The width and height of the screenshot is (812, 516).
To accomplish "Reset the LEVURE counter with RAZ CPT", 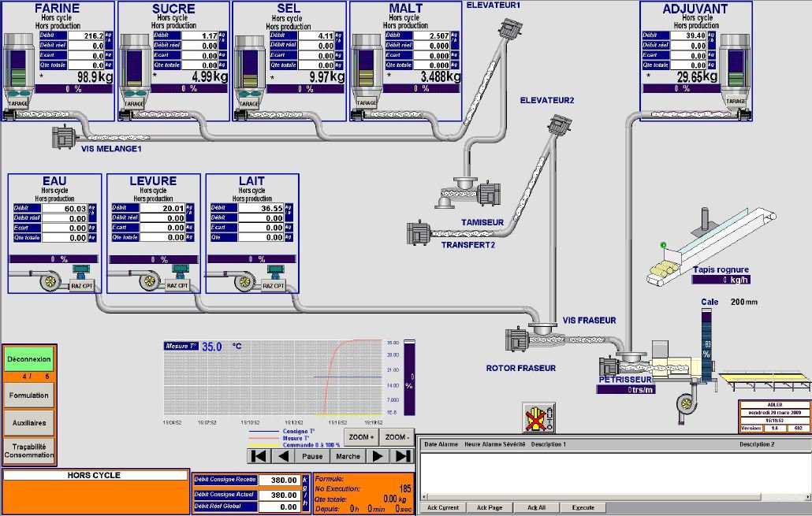I will click(x=177, y=286).
